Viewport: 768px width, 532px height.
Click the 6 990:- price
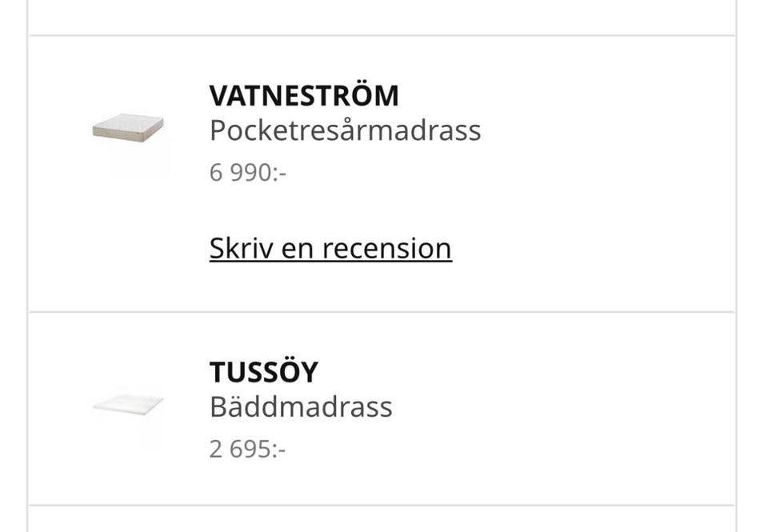tap(248, 172)
